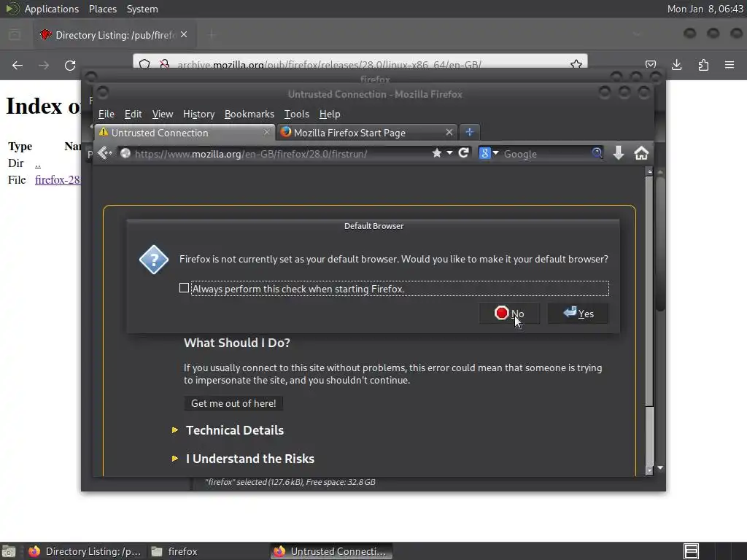Click back arrow in main Firefox window
The height and width of the screenshot is (560, 747).
18,65
